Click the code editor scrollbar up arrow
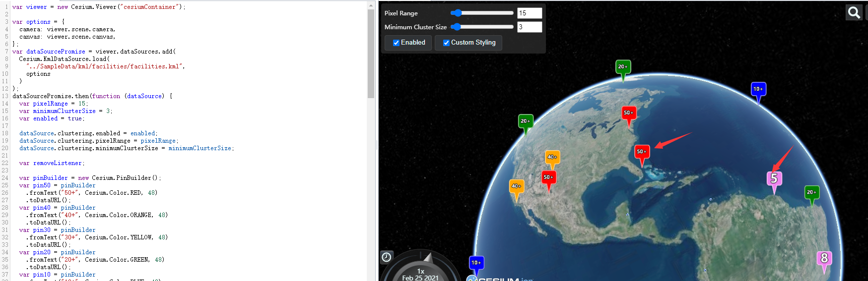 click(x=371, y=5)
